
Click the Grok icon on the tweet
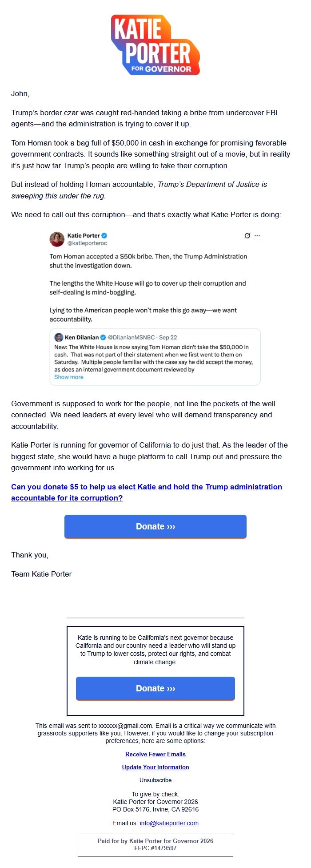pyautogui.click(x=247, y=235)
